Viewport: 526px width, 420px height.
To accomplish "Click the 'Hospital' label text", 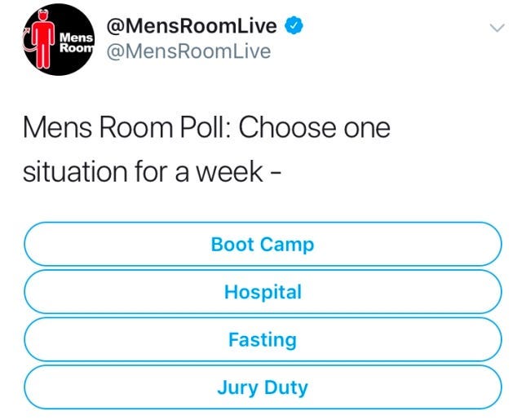I will click(263, 292).
